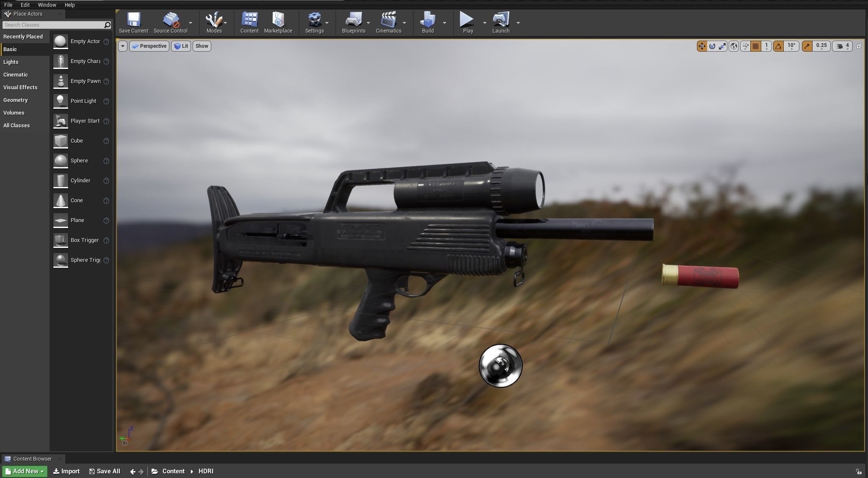Click the Empty Character icon

click(61, 61)
